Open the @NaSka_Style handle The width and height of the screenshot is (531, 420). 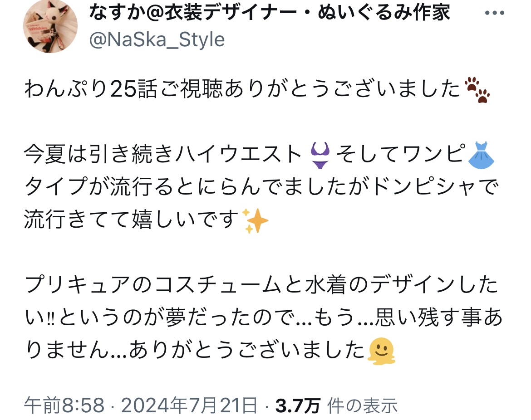pyautogui.click(x=157, y=39)
